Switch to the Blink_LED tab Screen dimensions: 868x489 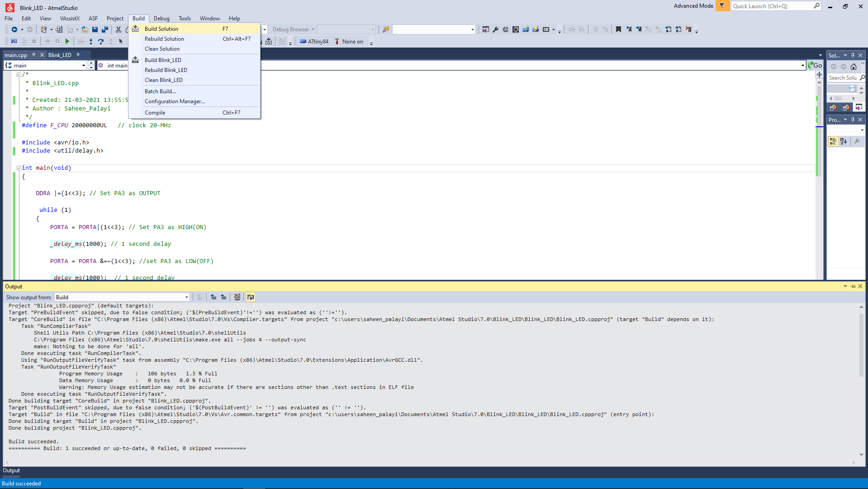click(60, 55)
